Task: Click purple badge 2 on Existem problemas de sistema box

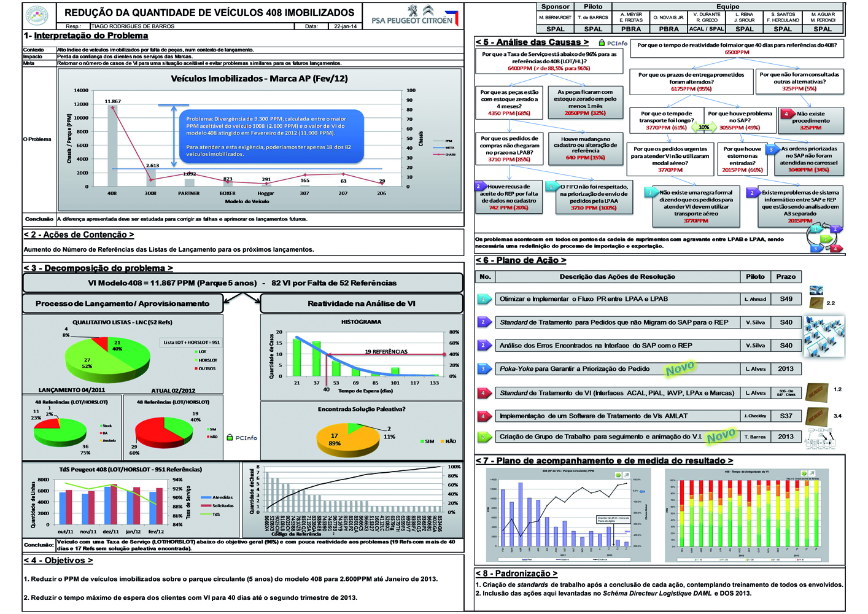Action: (x=753, y=192)
